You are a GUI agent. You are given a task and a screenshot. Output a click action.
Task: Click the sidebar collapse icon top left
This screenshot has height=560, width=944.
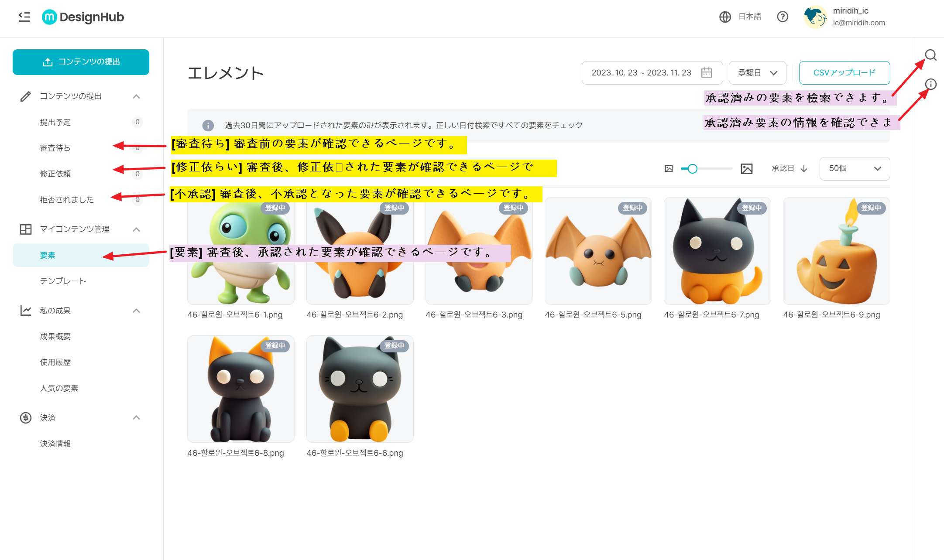point(24,17)
